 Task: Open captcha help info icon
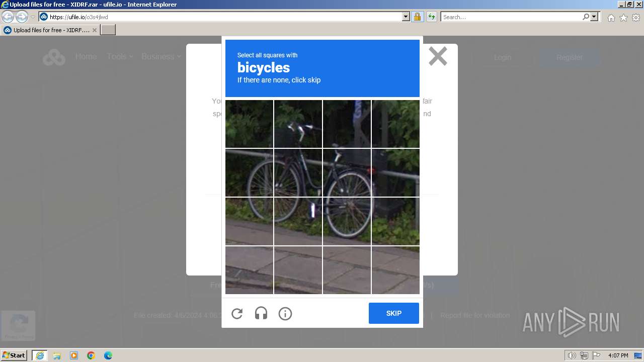click(x=285, y=314)
